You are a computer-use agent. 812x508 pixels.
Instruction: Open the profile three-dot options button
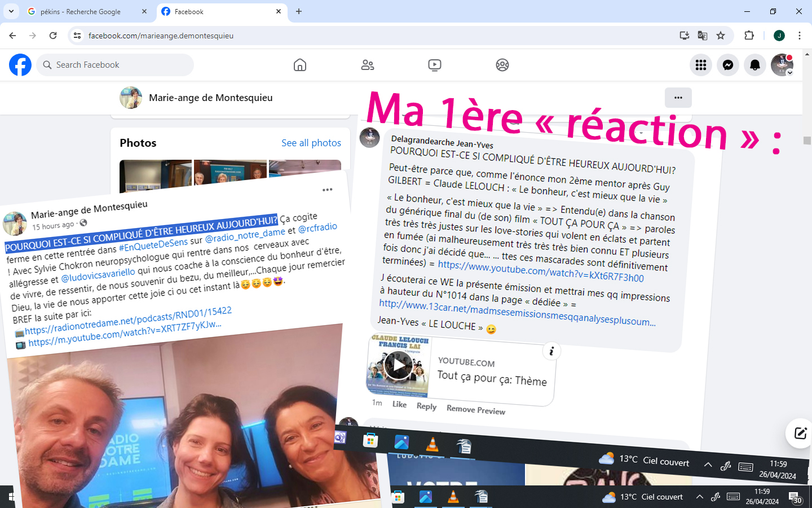678,98
